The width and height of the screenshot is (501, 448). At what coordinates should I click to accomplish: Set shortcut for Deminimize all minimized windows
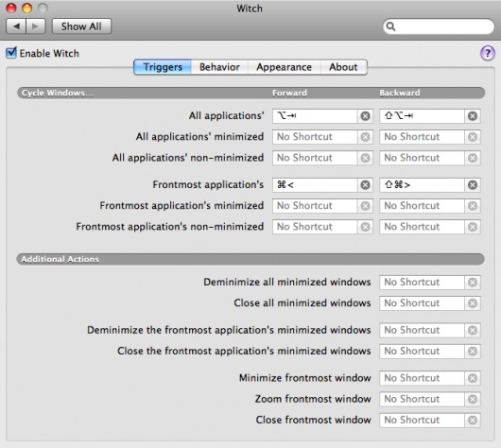(422, 283)
